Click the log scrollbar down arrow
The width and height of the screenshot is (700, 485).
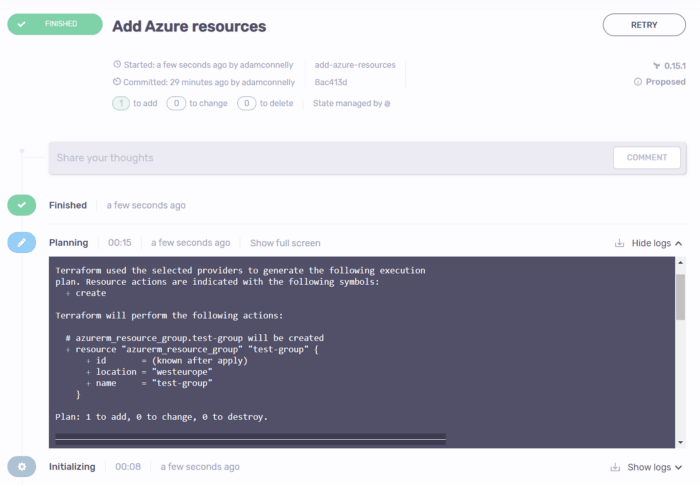680,442
